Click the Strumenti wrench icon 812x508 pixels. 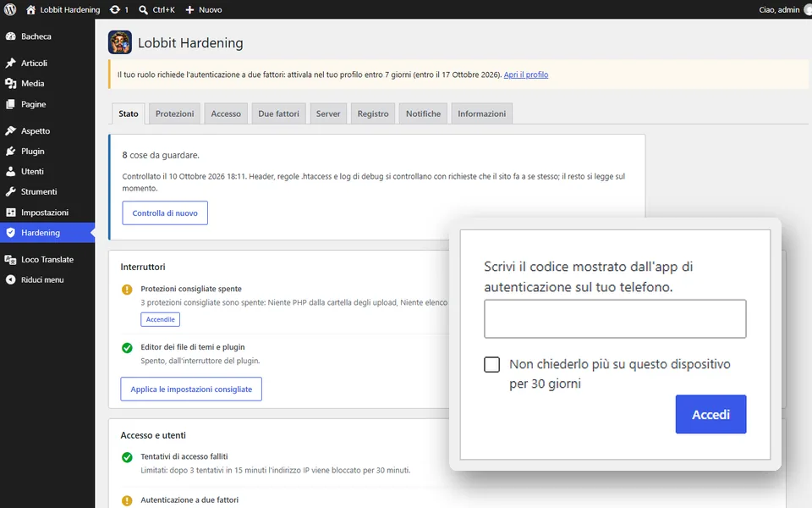[10, 192]
